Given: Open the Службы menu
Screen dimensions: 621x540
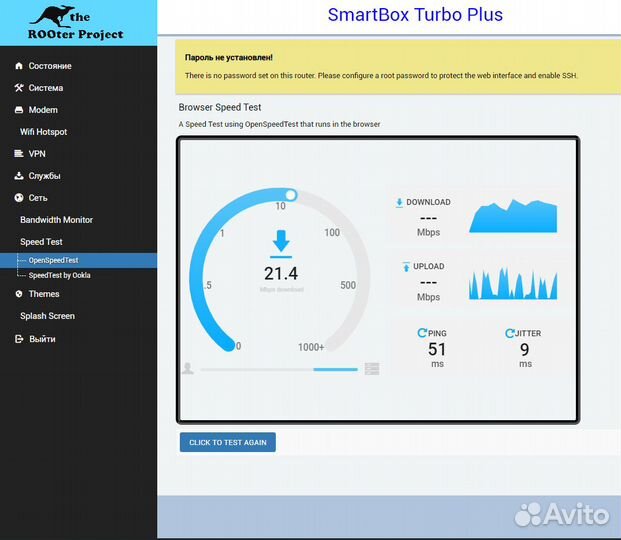Looking at the screenshot, I should [x=44, y=176].
